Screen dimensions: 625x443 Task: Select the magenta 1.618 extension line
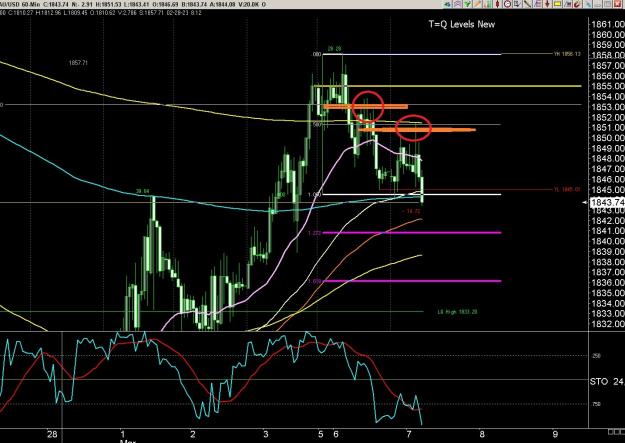coord(412,281)
